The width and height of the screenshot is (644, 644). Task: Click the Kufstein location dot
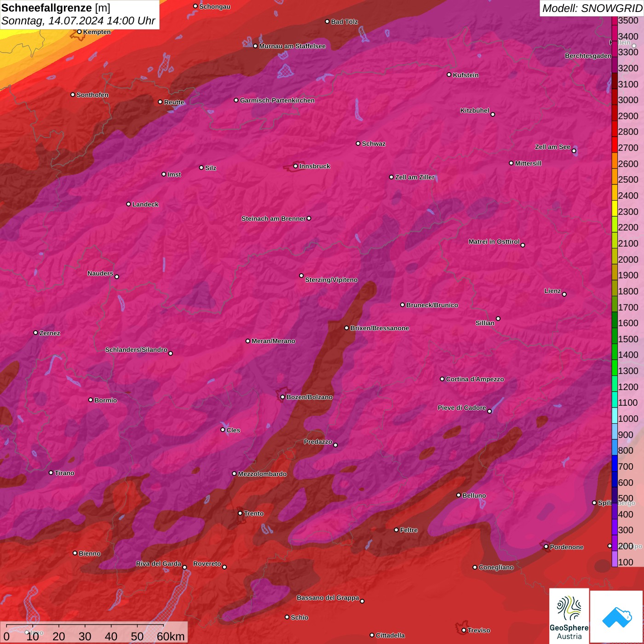click(x=449, y=75)
